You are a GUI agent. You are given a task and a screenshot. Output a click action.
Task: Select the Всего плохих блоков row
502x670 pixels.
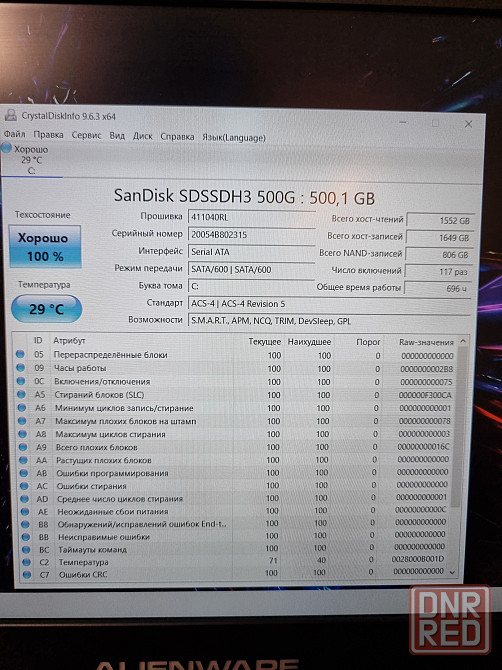[x=235, y=447]
